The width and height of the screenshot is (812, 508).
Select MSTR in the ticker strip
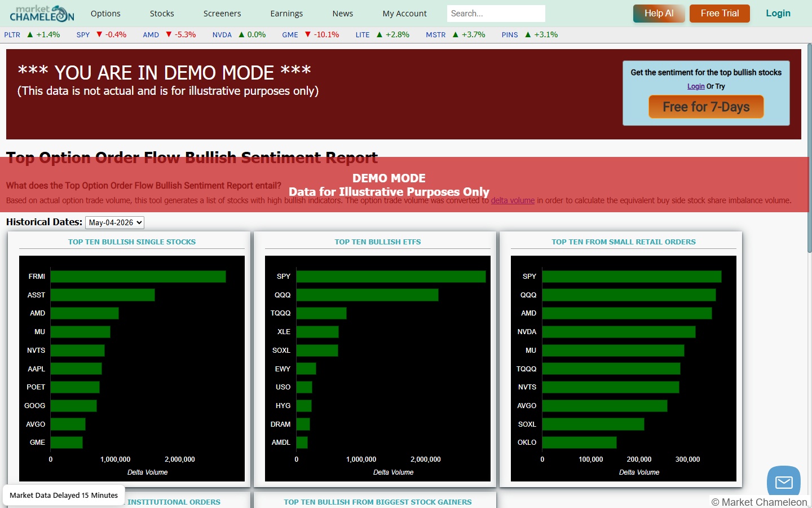point(435,34)
